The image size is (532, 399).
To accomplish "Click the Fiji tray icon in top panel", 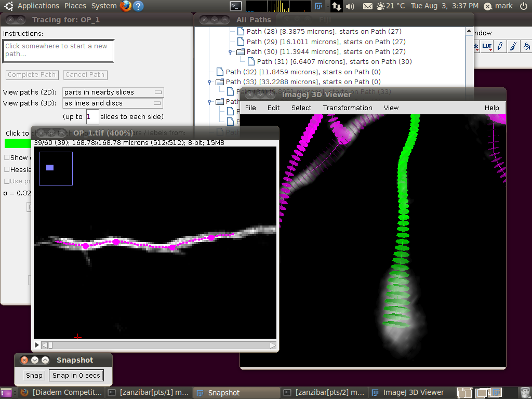I will coord(318,6).
